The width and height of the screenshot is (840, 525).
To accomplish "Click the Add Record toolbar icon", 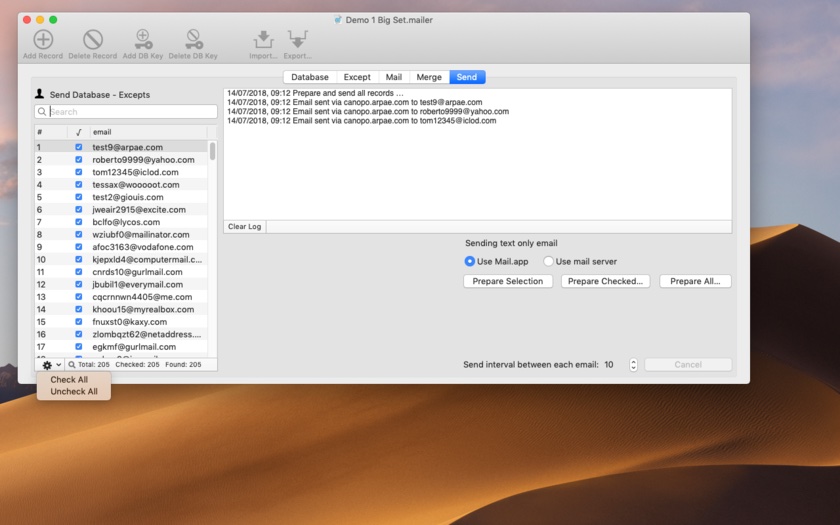I will (43, 40).
